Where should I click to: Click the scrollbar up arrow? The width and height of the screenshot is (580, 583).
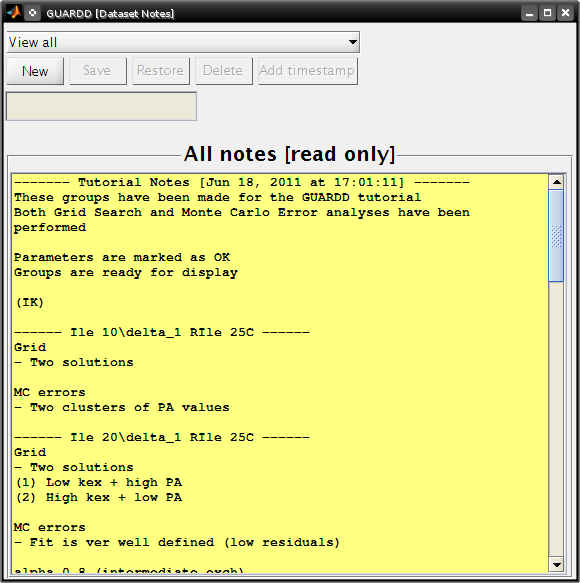(x=557, y=182)
